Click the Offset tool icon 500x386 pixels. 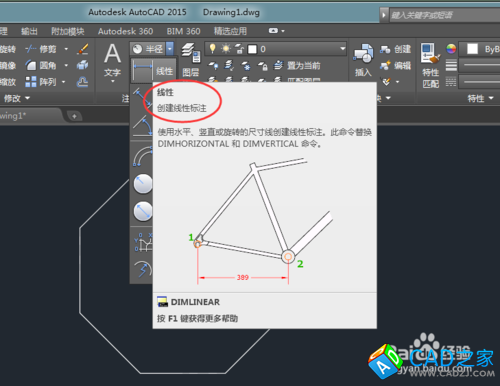click(82, 81)
